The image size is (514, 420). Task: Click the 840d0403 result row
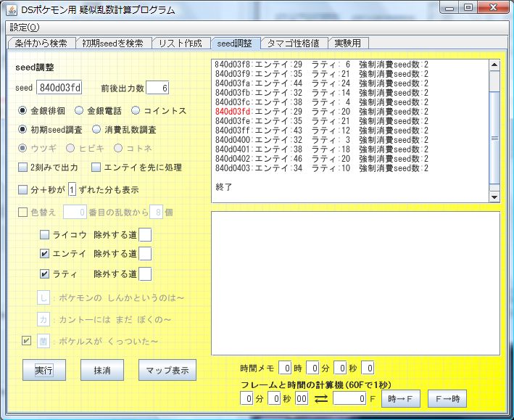pos(322,168)
